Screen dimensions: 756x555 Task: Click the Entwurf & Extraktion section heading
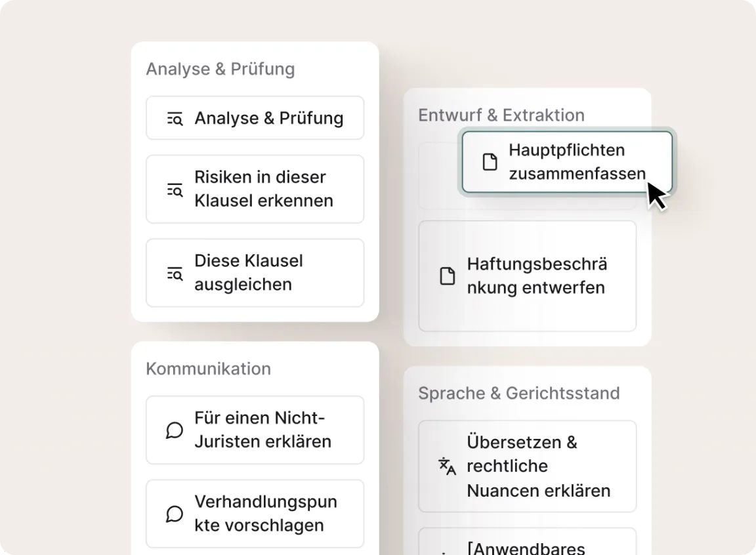click(x=501, y=115)
